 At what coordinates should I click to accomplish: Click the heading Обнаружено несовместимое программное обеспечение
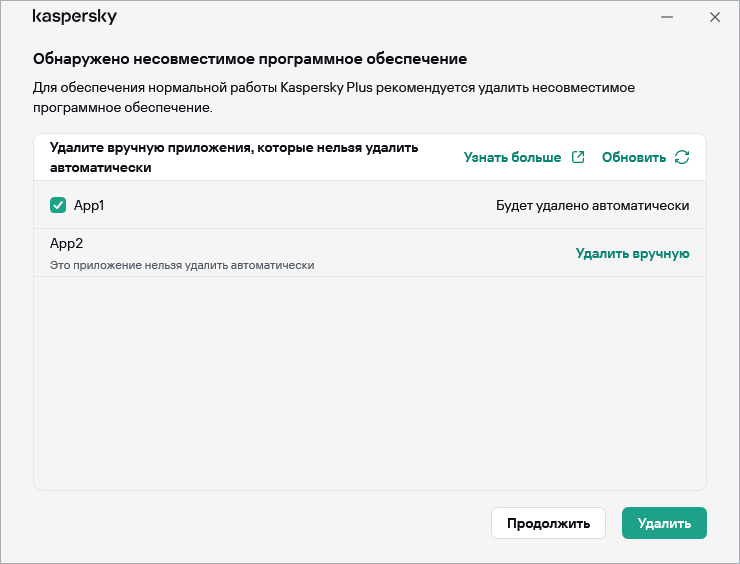(250, 60)
